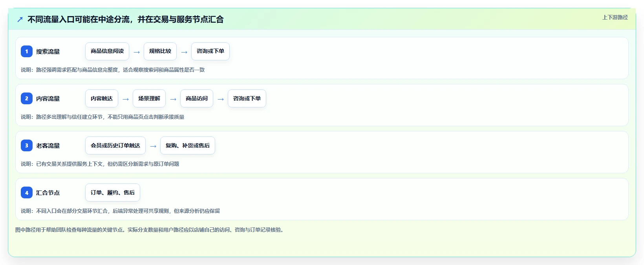This screenshot has width=644, height=265.
Task: Click the blue number 4 badge
Action: click(27, 192)
